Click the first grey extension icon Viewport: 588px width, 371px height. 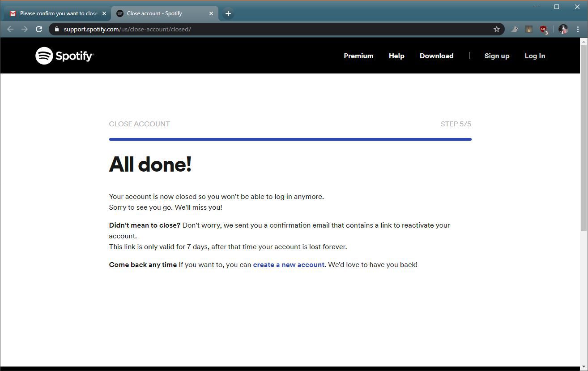coord(515,29)
